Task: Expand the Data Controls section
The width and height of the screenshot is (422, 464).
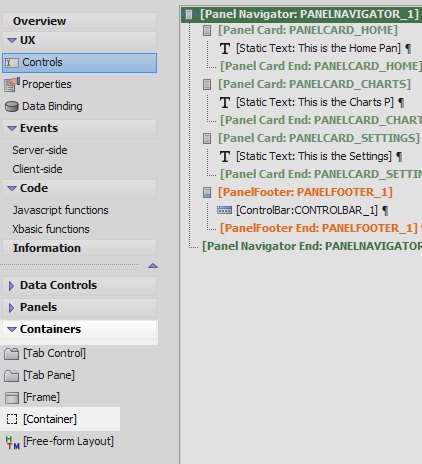Action: (x=11, y=286)
